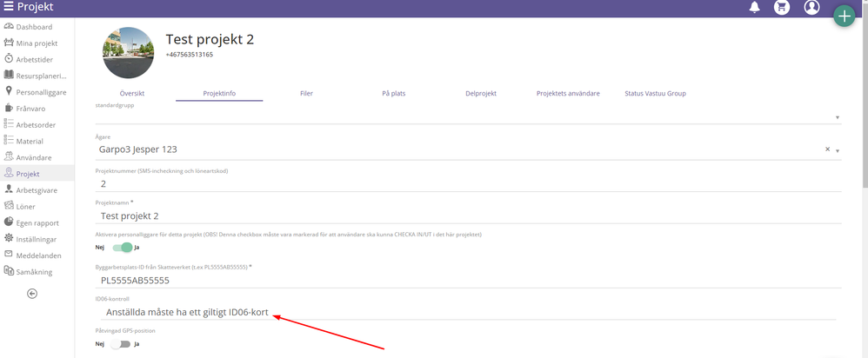Screen dimensions: 868x358
Task: Expand the standardgrupp dropdown arrow
Action: point(838,118)
